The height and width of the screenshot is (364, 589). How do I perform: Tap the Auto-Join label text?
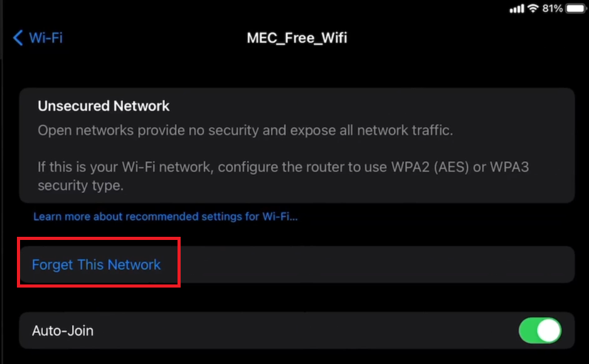click(63, 330)
